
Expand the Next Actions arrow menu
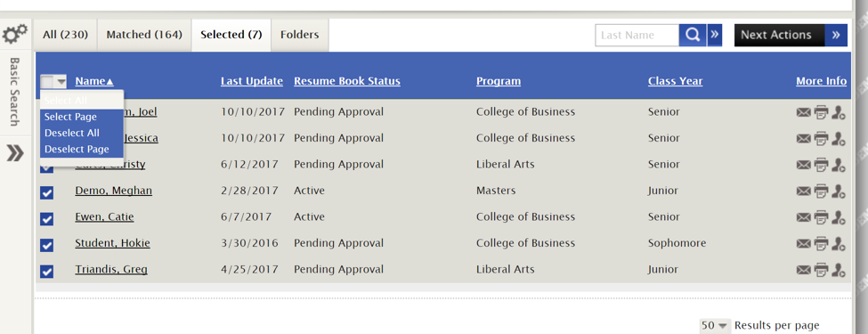836,35
